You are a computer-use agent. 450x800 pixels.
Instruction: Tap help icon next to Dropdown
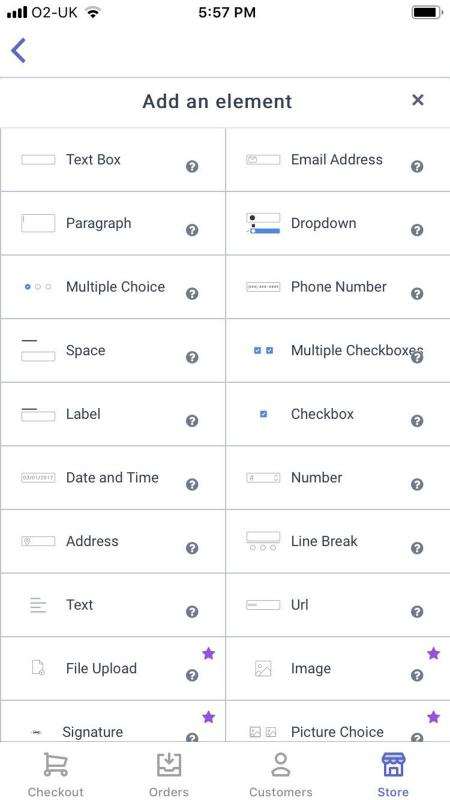[417, 230]
